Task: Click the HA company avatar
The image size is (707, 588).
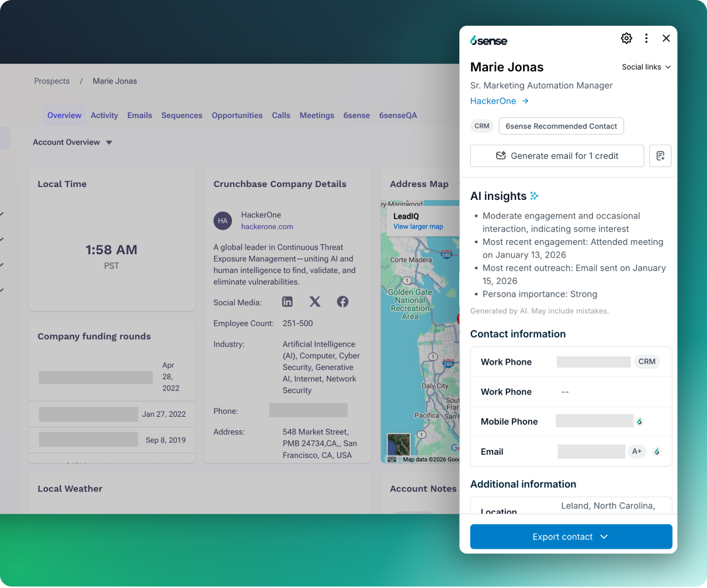Action: coord(223,220)
